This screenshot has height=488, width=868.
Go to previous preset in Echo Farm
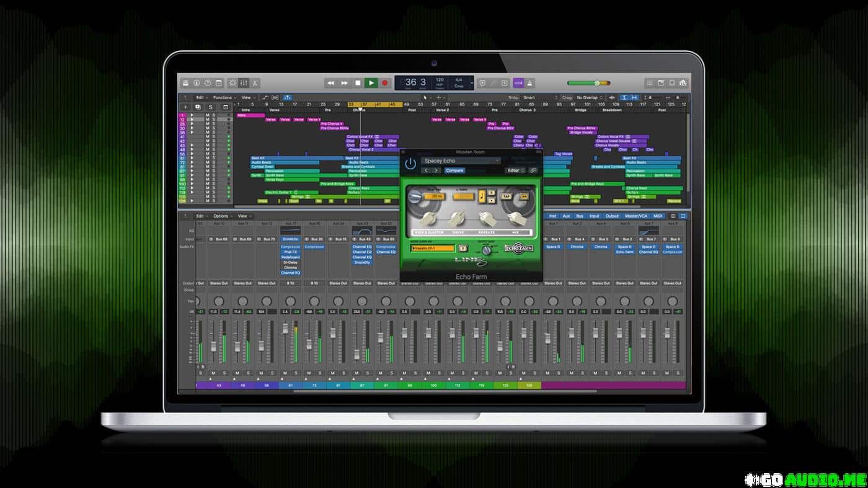tap(426, 171)
